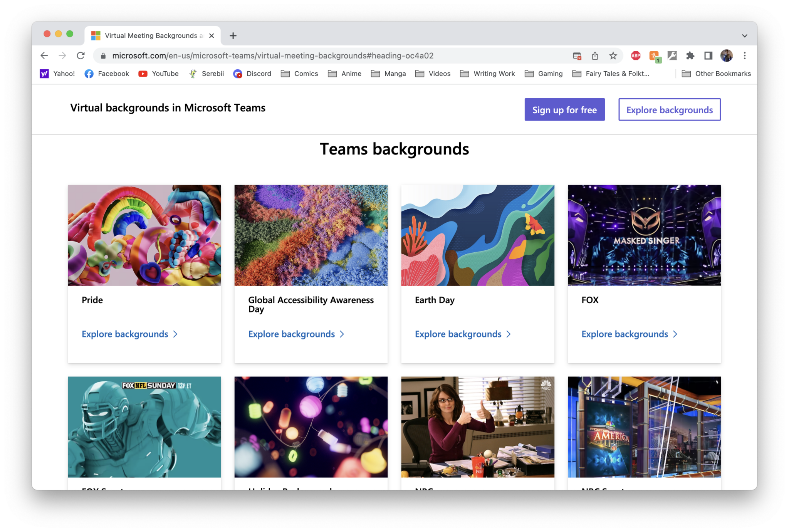Open the Other Bookmarks folder
789x532 pixels.
coord(716,74)
